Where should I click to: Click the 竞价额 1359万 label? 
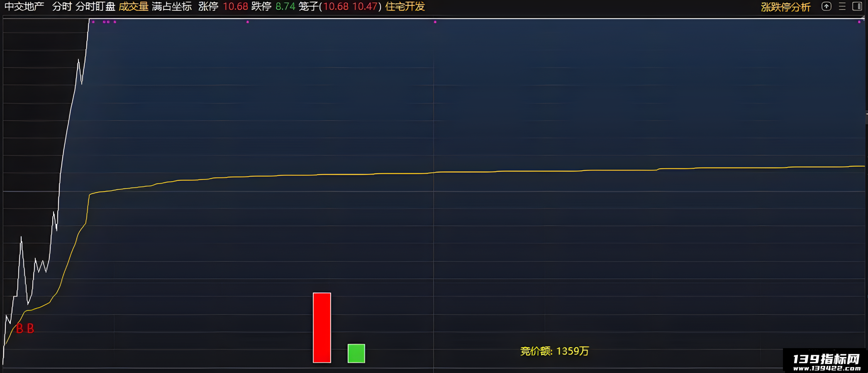pos(554,351)
